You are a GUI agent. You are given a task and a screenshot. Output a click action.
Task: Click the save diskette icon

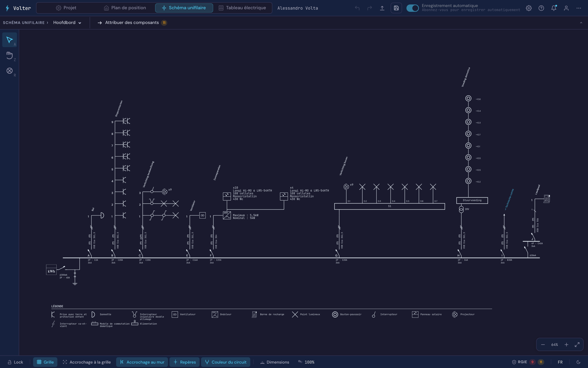[396, 8]
